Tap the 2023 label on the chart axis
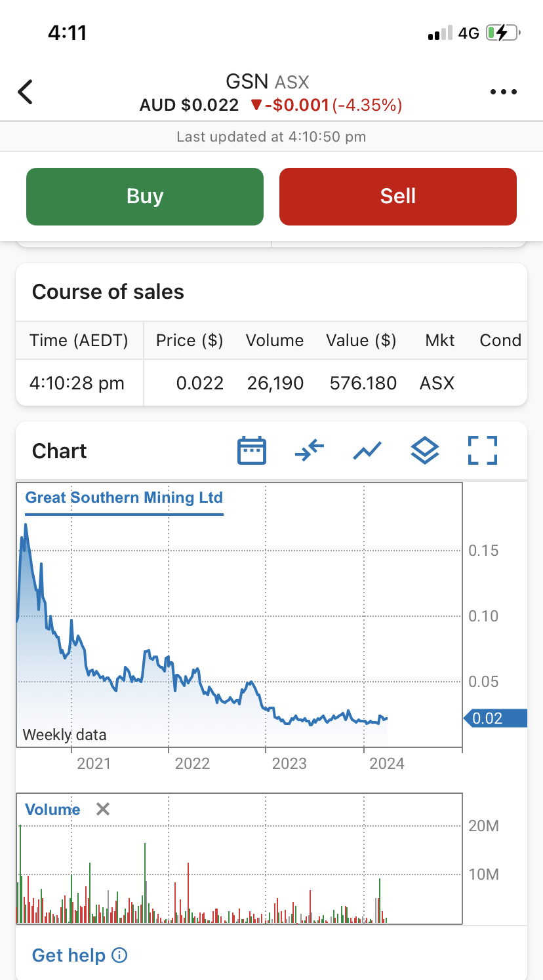 [x=289, y=763]
